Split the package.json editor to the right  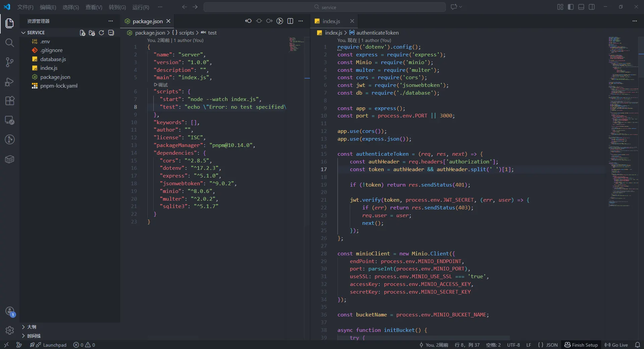[x=290, y=21]
